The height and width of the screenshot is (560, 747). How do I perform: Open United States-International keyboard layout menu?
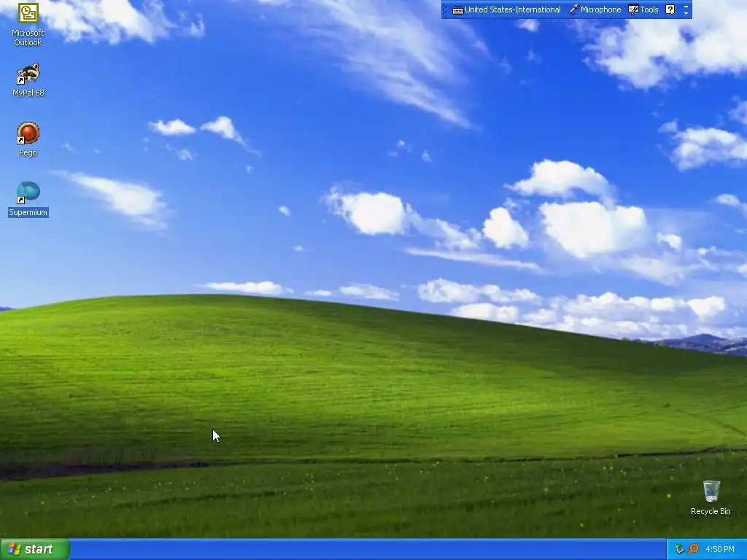pyautogui.click(x=506, y=9)
